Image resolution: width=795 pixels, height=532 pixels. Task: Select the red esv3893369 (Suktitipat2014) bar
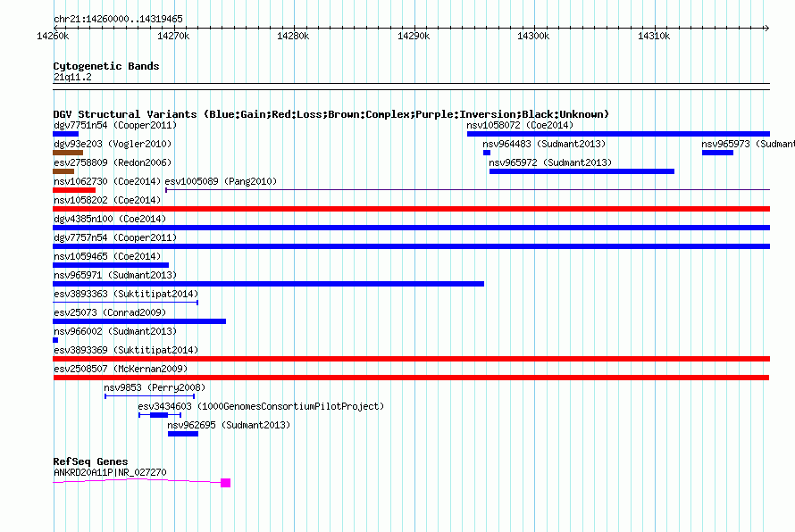pos(411,359)
